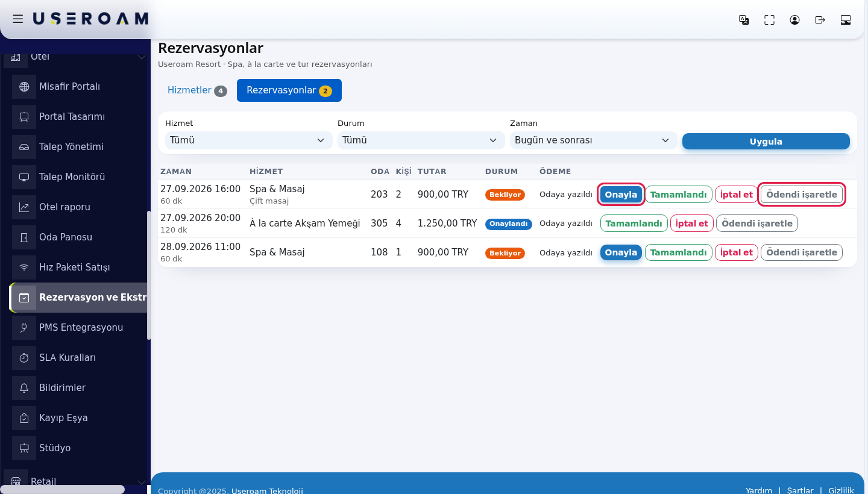868x494 pixels.
Task: Open Misafir Portalı globe icon
Action: coord(24,87)
